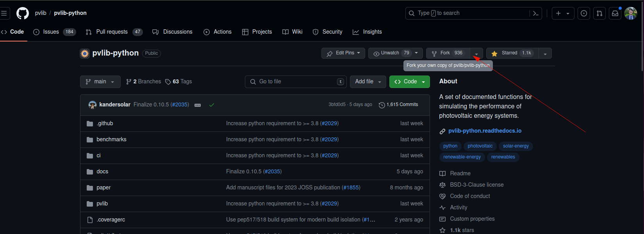Image resolution: width=644 pixels, height=234 pixels.
Task: Open the command palette icon
Action: coord(536,13)
